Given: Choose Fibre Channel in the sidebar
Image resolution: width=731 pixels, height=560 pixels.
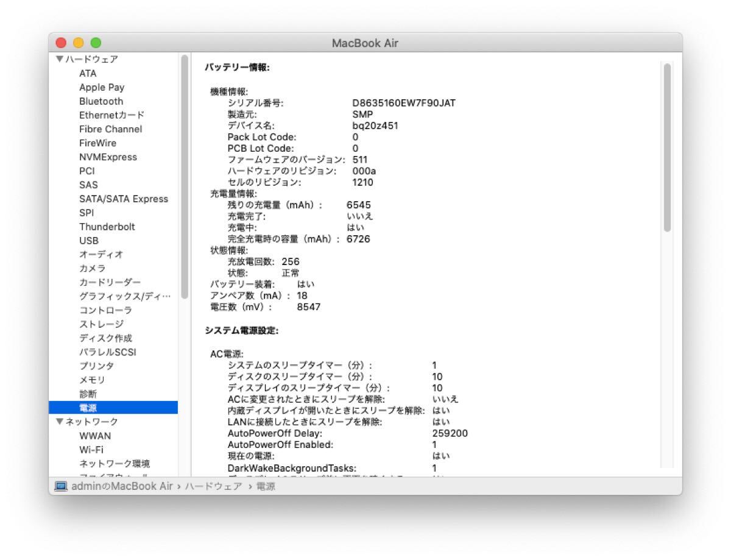Looking at the screenshot, I should 110,129.
